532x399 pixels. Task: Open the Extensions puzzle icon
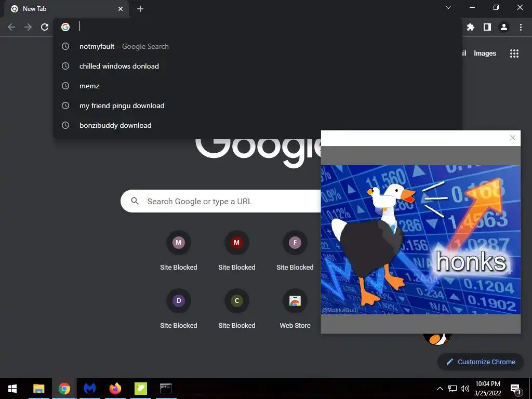[x=470, y=27]
